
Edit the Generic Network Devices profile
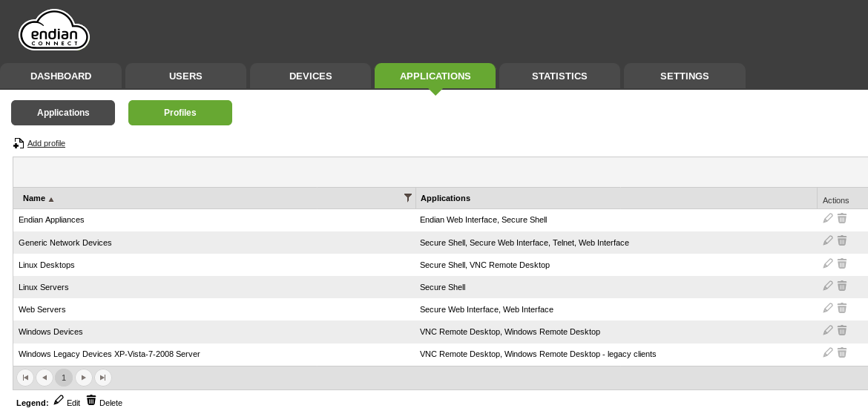(828, 240)
